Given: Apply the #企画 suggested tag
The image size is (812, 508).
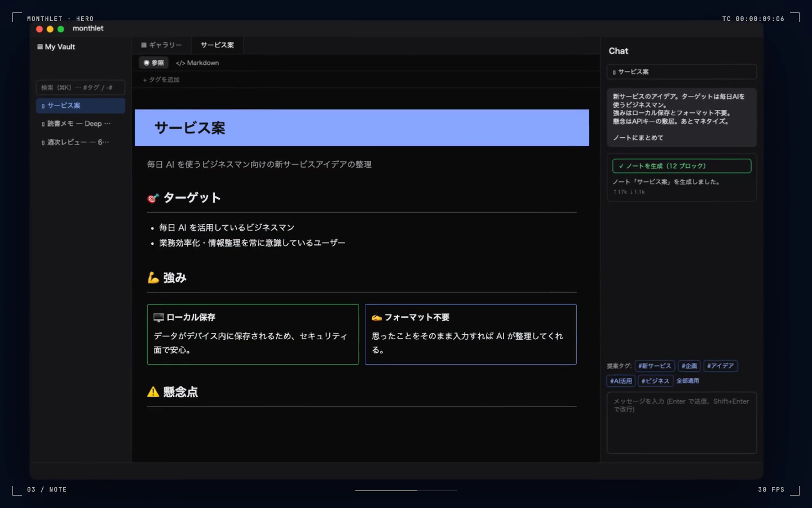Looking at the screenshot, I should click(x=689, y=366).
